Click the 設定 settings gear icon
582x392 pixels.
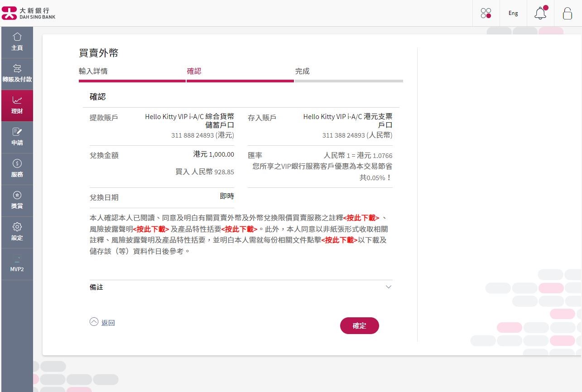click(x=17, y=232)
